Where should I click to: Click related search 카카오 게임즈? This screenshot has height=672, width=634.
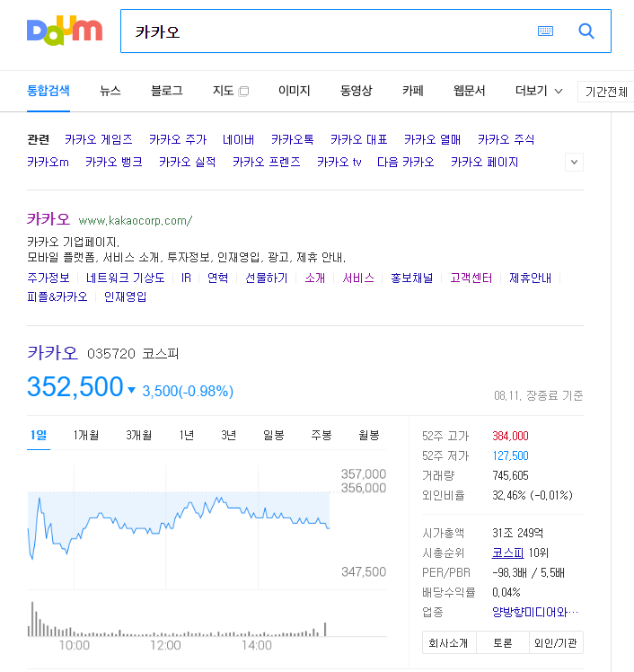(99, 139)
